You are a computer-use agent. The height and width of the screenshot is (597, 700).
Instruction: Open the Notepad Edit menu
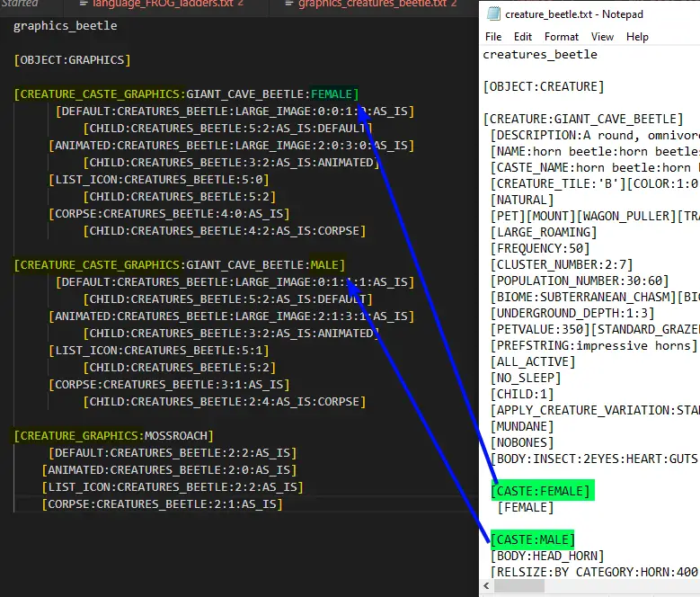click(522, 37)
